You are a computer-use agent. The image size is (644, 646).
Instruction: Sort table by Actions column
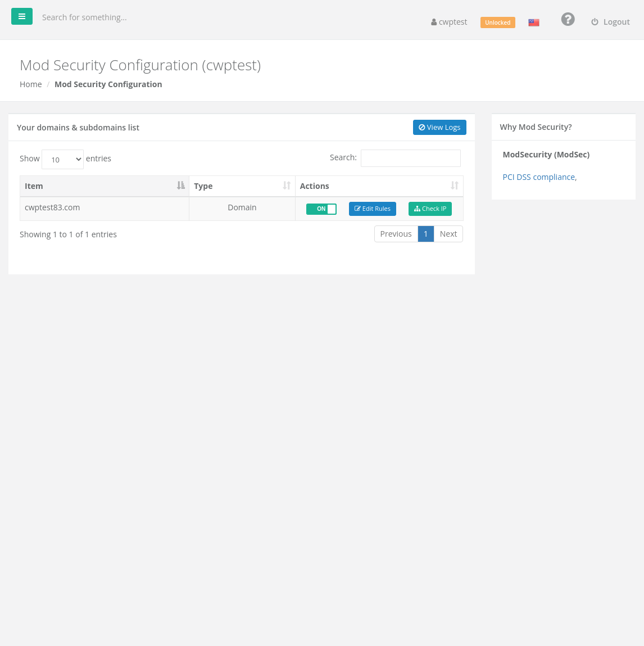click(x=379, y=186)
